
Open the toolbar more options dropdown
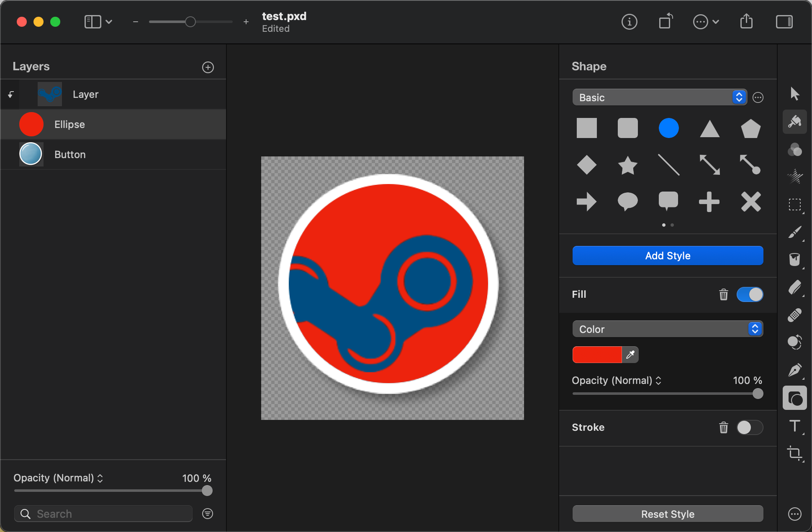[706, 22]
